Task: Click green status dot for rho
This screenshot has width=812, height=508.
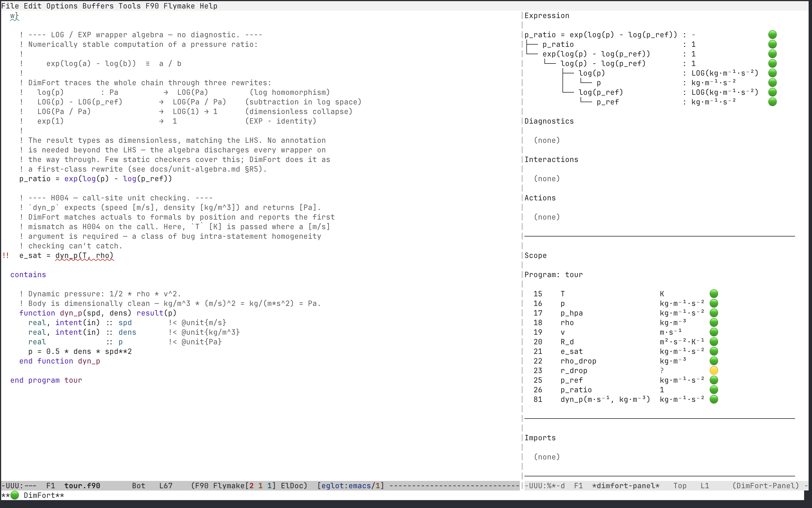Action: [714, 323]
